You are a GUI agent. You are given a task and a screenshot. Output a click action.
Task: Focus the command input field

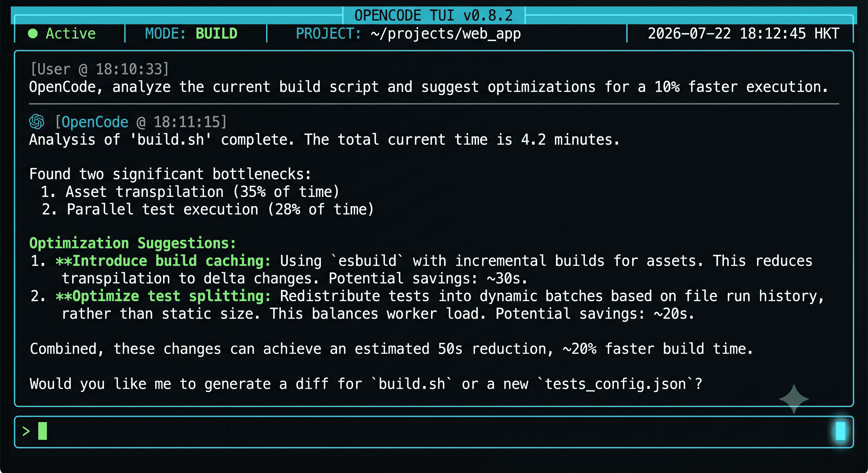[434, 432]
